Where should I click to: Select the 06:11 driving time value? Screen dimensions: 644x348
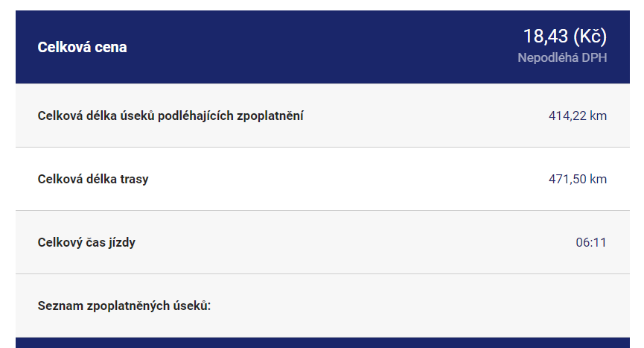(591, 242)
